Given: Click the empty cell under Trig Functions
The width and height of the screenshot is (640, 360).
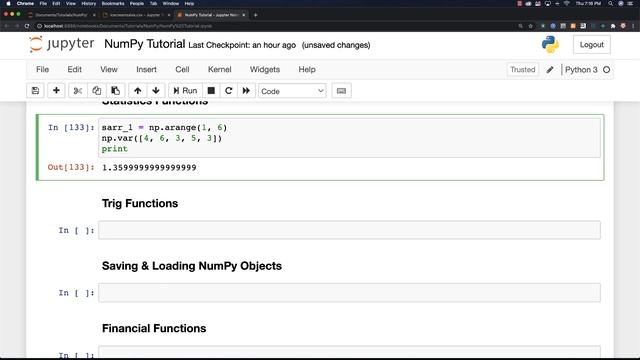Looking at the screenshot, I should click(x=349, y=230).
